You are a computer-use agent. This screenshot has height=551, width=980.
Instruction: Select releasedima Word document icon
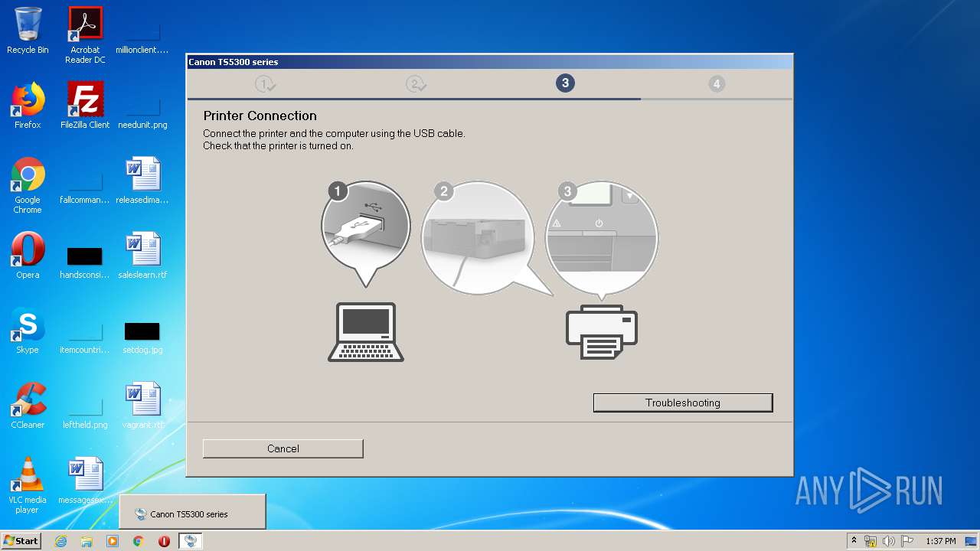(142, 181)
